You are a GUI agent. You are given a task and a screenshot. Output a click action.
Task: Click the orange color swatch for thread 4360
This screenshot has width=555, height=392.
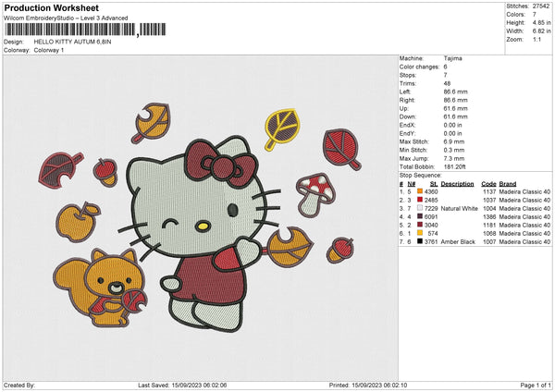click(420, 191)
